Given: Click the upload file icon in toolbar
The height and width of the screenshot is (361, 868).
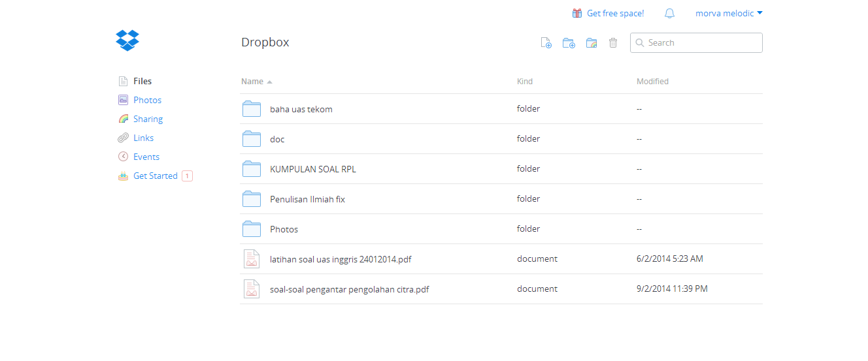Looking at the screenshot, I should [x=546, y=43].
